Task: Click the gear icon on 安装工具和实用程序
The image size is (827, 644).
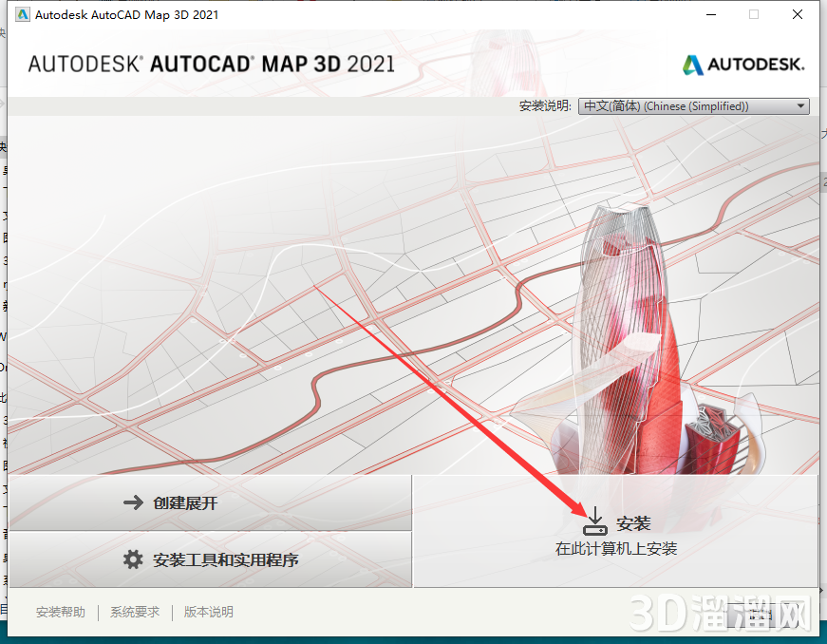Action: (129, 560)
